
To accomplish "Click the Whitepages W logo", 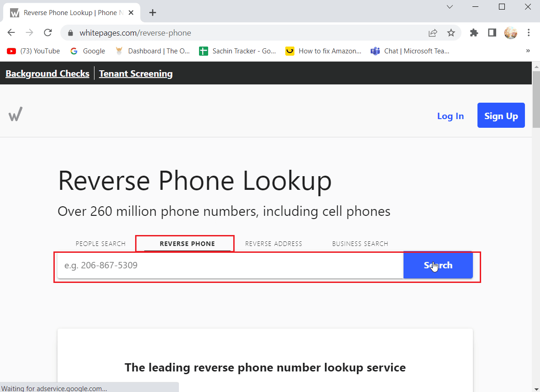I will (x=16, y=114).
